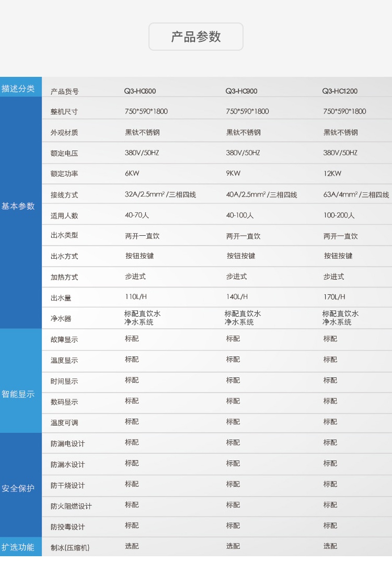The image size is (392, 563).
Task: Click the 额定电压 row label
Action: click(x=64, y=153)
